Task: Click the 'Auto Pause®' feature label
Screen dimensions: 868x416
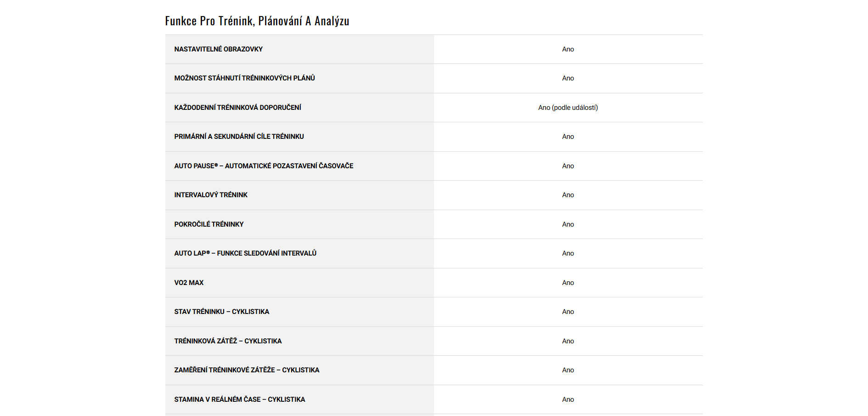Action: [264, 166]
